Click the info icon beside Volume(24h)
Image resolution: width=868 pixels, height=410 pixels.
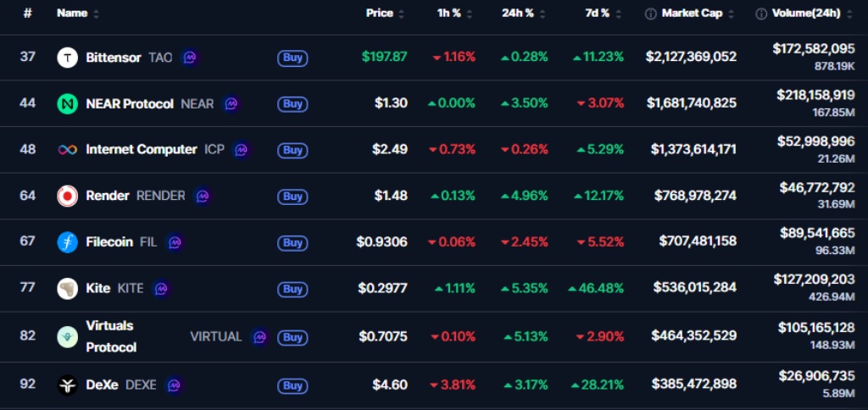click(760, 14)
